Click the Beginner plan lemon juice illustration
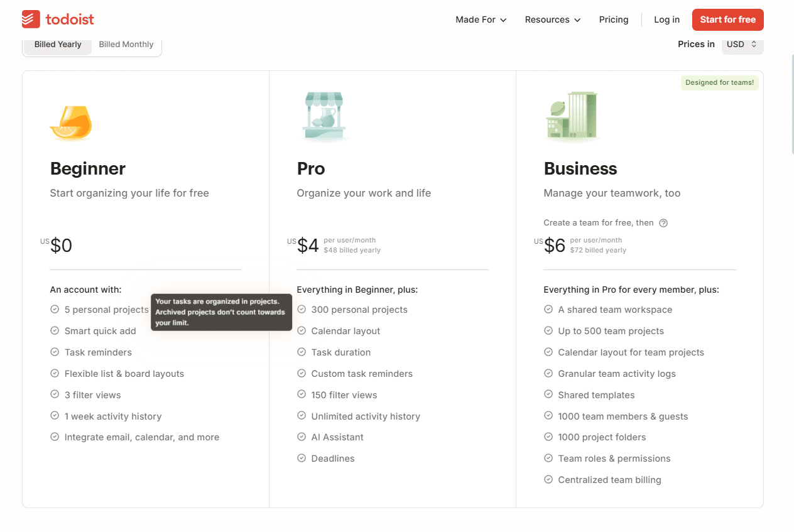794x532 pixels. [x=71, y=122]
